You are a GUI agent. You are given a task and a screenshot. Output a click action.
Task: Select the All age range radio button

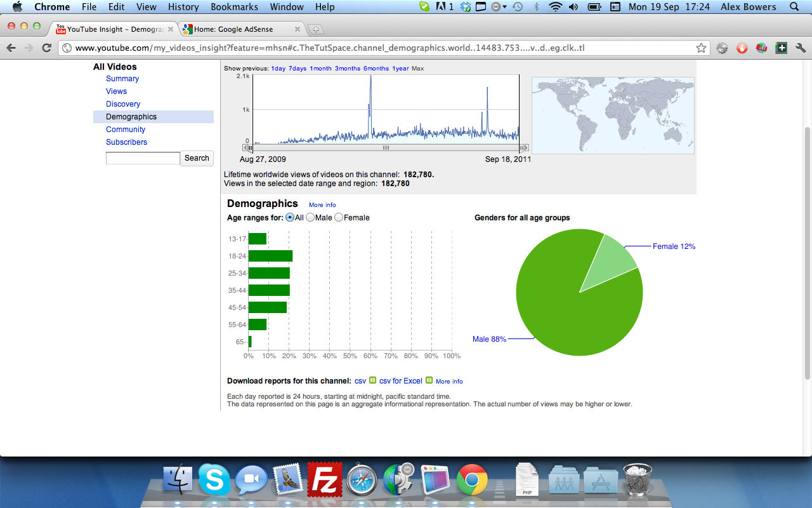coord(290,218)
